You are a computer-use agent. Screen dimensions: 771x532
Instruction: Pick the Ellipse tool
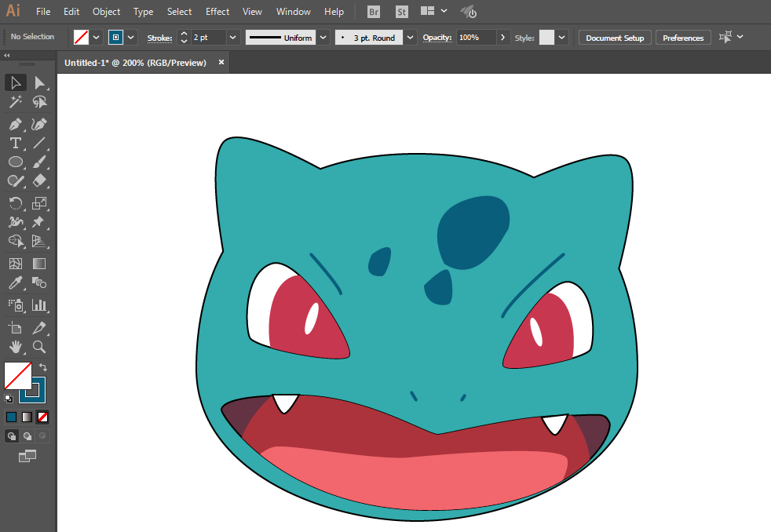[15, 162]
